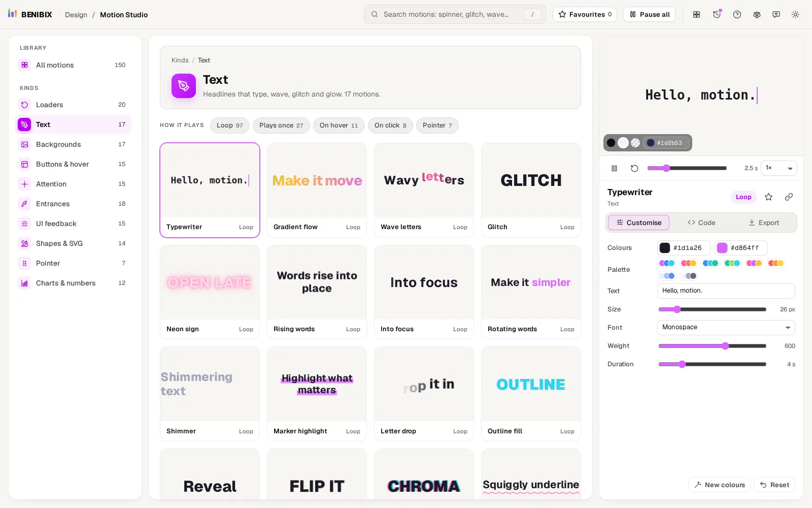Set preview background to white swatch
Viewport: 812px width, 508px height.
tap(623, 143)
